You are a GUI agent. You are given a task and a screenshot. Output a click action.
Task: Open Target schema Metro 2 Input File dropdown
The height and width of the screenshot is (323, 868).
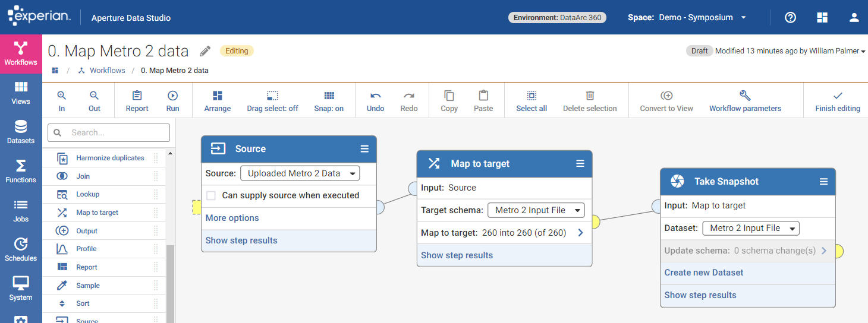(x=536, y=210)
